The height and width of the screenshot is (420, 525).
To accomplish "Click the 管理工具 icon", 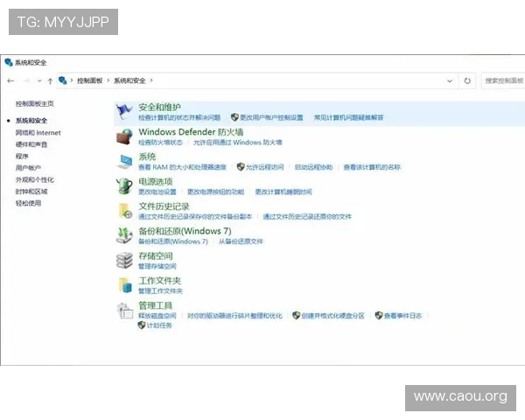I will 125,311.
